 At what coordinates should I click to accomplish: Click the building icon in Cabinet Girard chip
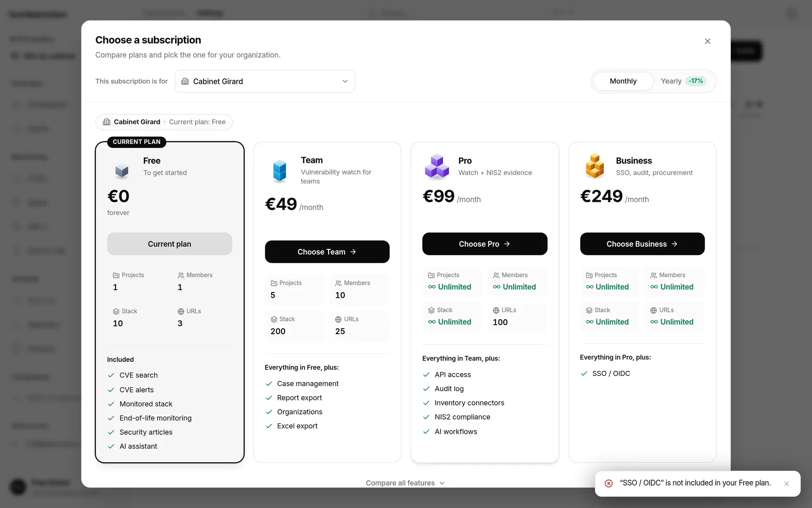[x=107, y=122]
